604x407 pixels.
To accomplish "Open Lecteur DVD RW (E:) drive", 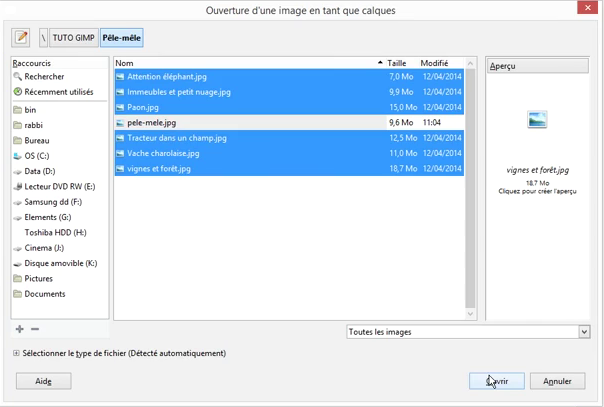I will [59, 187].
